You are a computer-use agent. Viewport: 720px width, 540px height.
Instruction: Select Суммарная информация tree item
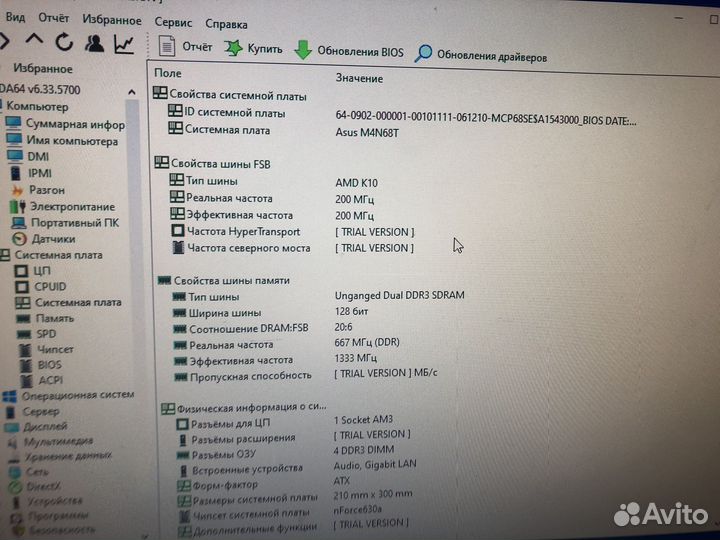pos(65,124)
